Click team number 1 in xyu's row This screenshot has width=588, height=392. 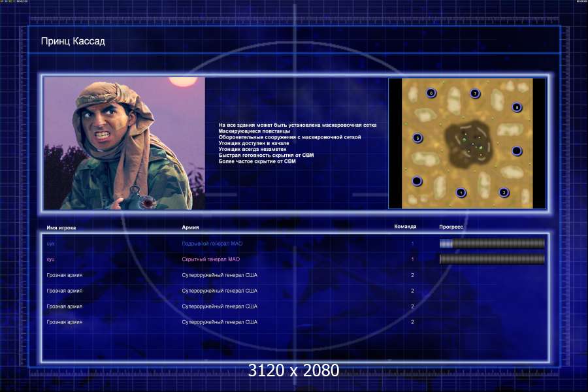pyautogui.click(x=412, y=259)
